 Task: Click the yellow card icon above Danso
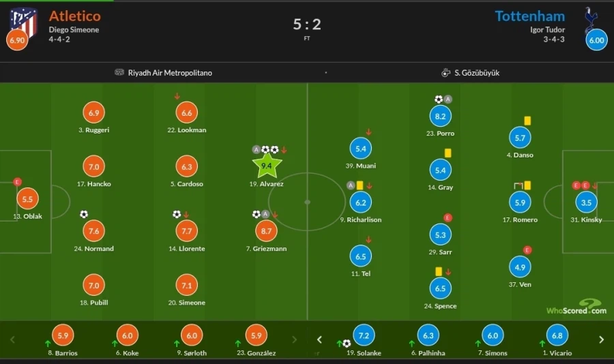[527, 121]
